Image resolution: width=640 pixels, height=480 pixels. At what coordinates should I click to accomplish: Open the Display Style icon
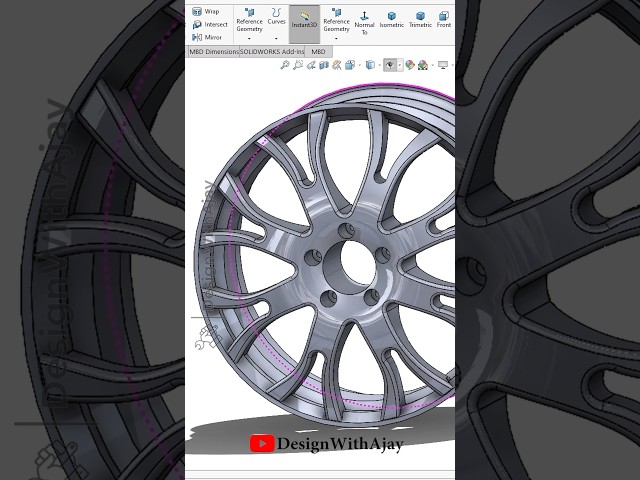[370, 65]
